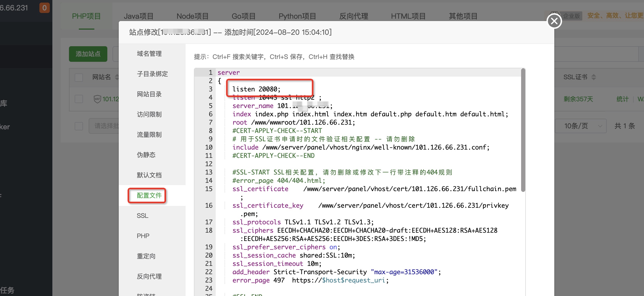
Task: Switch to the Node项目 tab
Action: [x=192, y=16]
